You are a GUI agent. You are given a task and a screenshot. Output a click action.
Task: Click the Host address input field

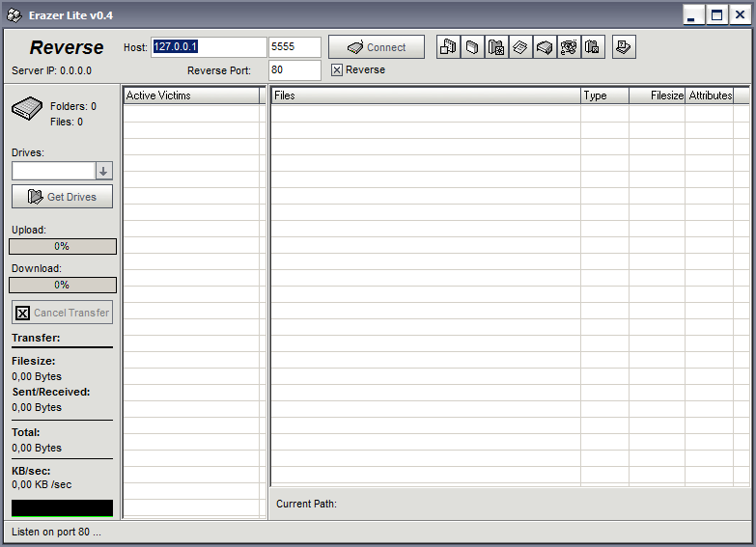point(208,47)
